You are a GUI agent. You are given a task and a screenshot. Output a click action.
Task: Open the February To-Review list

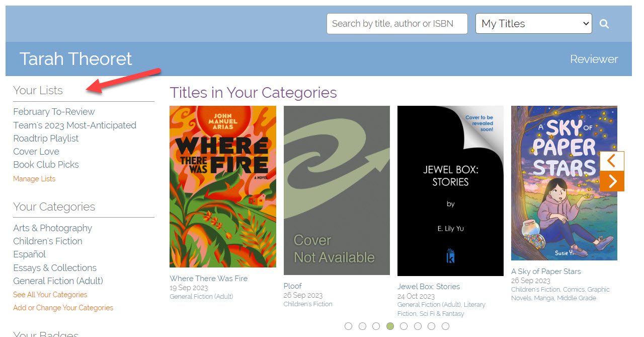[54, 112]
